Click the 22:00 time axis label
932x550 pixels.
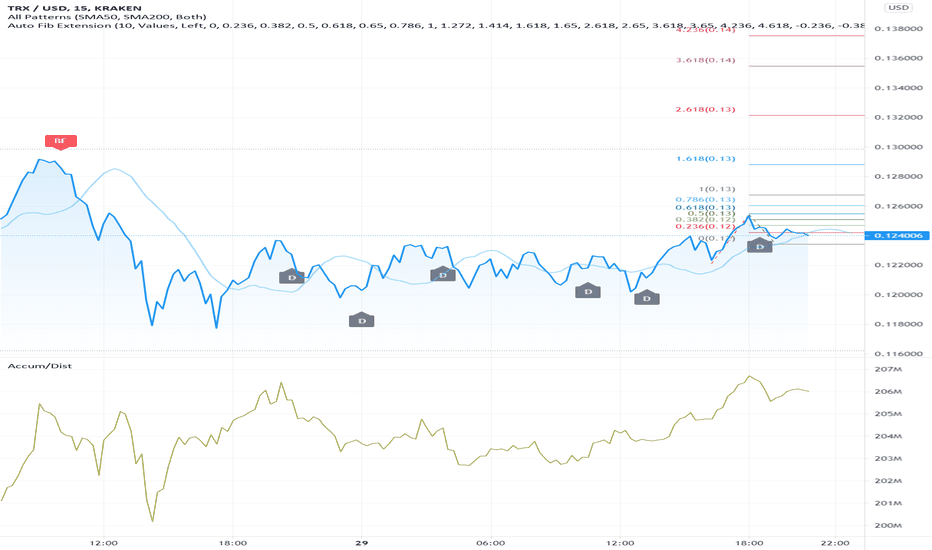pyautogui.click(x=835, y=543)
